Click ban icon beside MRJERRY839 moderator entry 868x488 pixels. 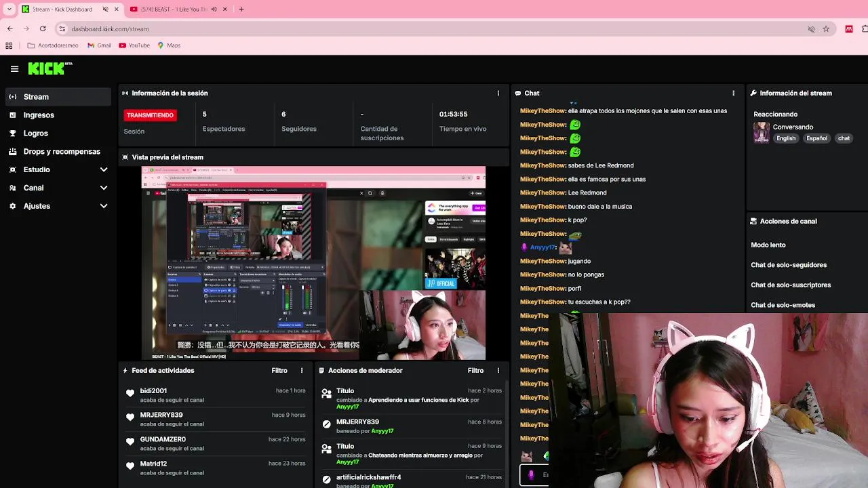click(326, 424)
